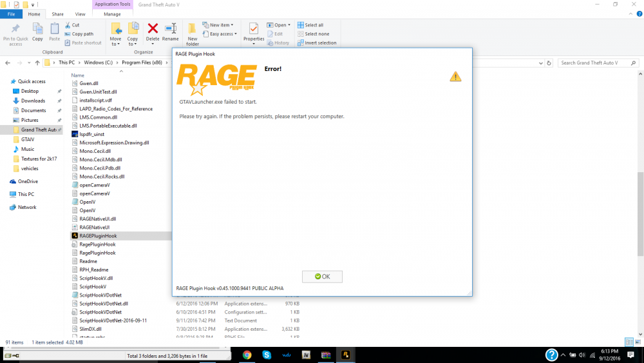The width and height of the screenshot is (644, 363).
Task: Click the Rename icon
Action: click(x=171, y=28)
